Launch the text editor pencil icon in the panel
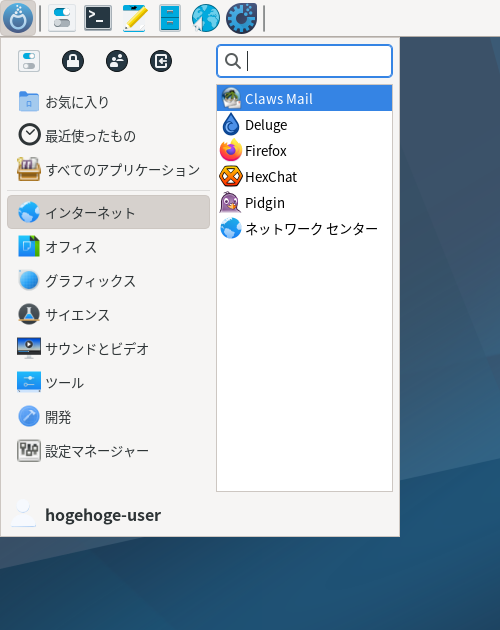This screenshot has height=630, width=500. point(134,18)
